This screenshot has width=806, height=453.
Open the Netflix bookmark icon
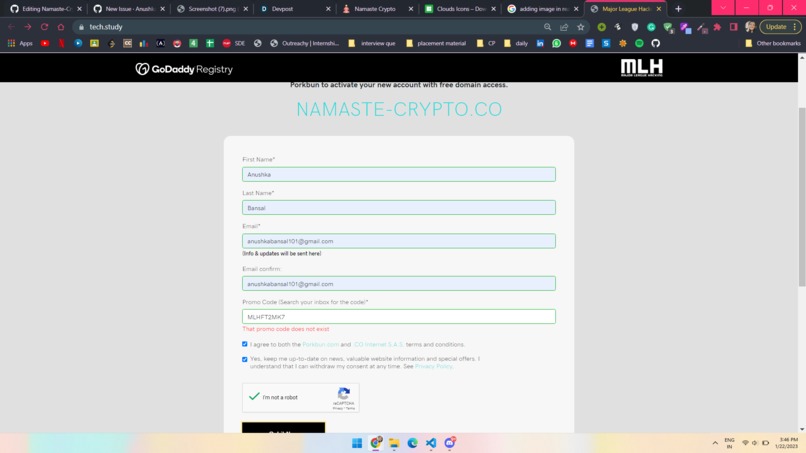coord(61,43)
